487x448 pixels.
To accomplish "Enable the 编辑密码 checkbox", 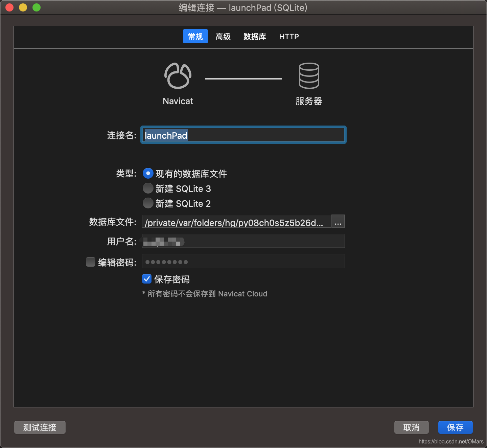I will pyautogui.click(x=91, y=262).
